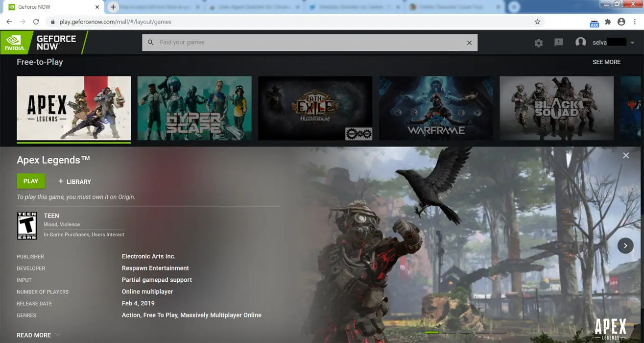This screenshot has width=644, height=343.
Task: Click Partial gamepad support text
Action: coord(157,280)
